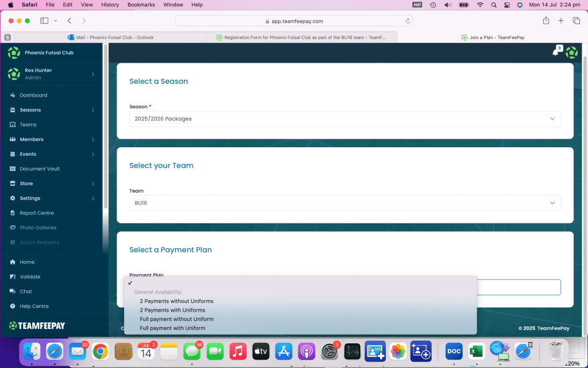Open the Bookmarks menu in the menu bar
588x368 pixels.
coord(141,5)
